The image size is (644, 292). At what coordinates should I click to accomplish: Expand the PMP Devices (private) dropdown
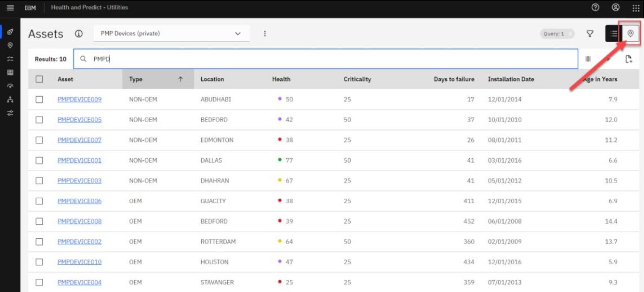pos(171,33)
